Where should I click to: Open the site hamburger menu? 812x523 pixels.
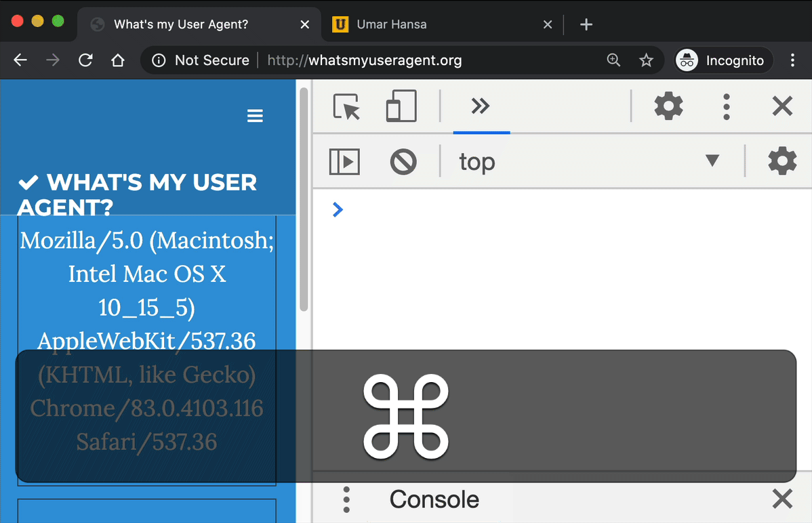[x=255, y=115]
